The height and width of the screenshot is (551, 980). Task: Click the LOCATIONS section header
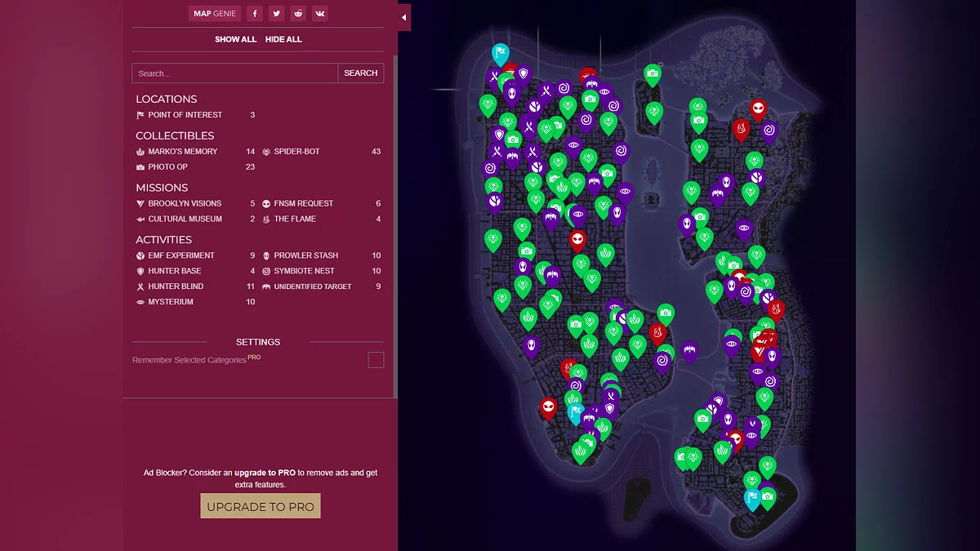click(x=167, y=100)
